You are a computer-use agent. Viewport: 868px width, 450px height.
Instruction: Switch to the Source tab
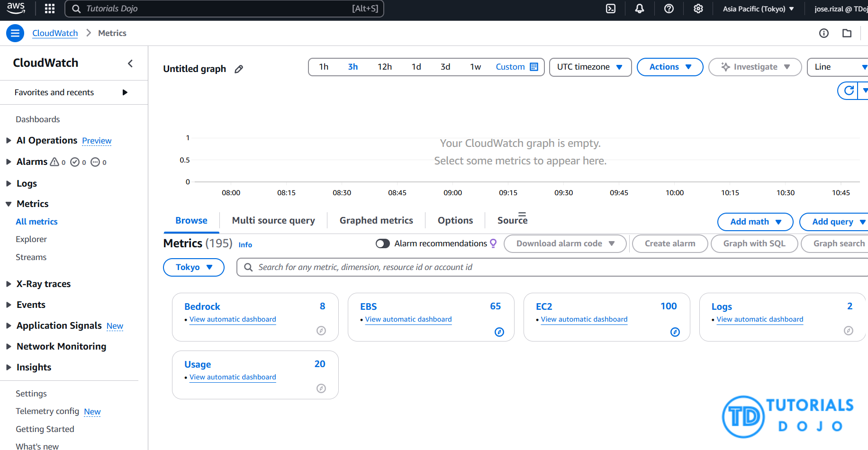512,220
